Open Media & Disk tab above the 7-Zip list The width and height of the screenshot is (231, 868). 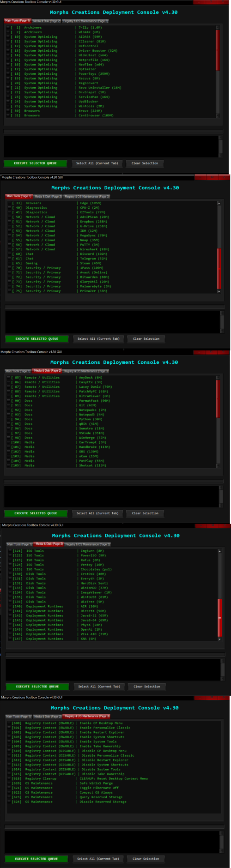(x=47, y=21)
